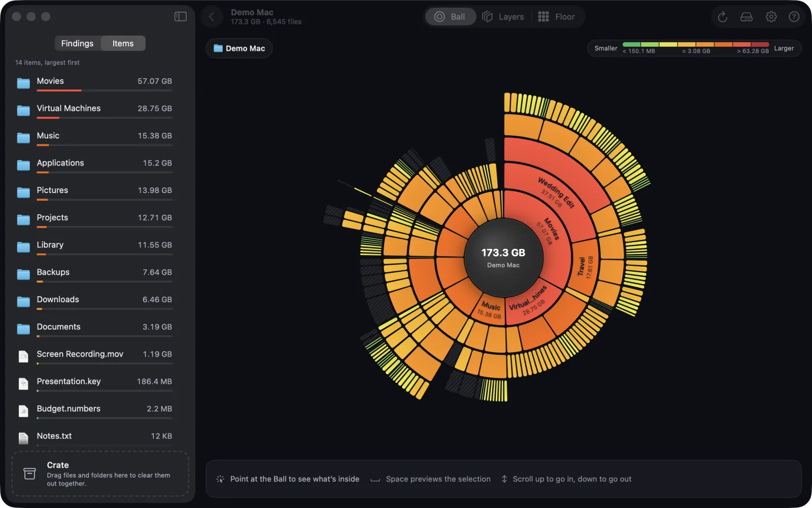Switch to Ball view mode

coord(450,17)
